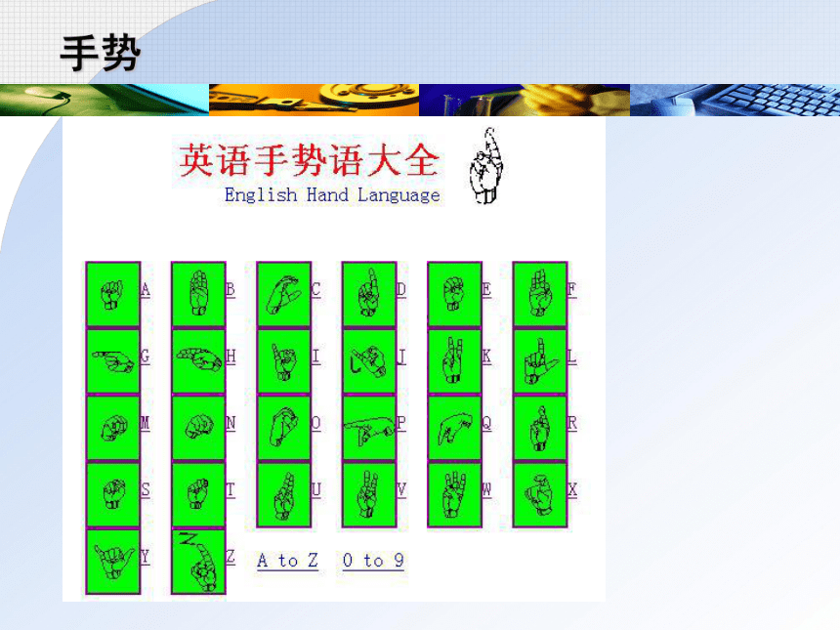840x630 pixels.
Task: Click the hand sign image for letter K
Action: pos(455,361)
